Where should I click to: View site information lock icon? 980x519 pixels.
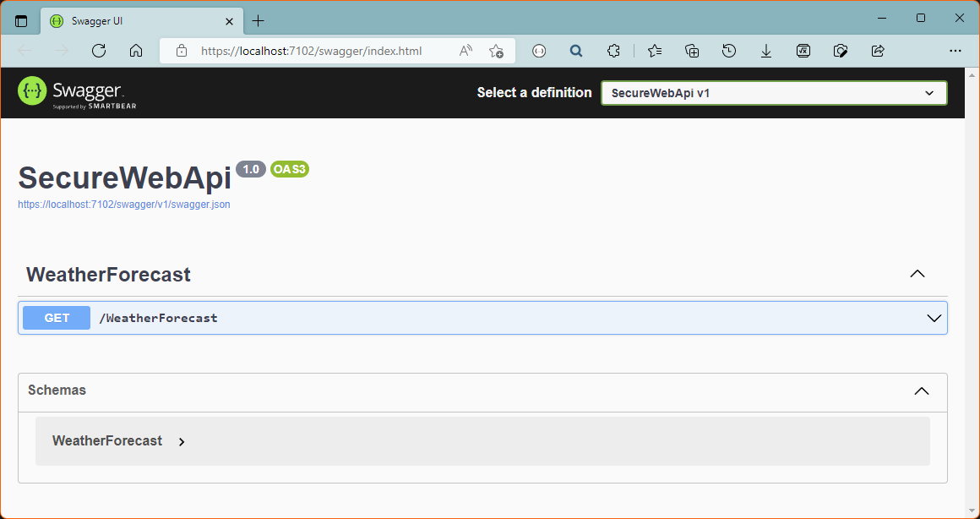182,51
